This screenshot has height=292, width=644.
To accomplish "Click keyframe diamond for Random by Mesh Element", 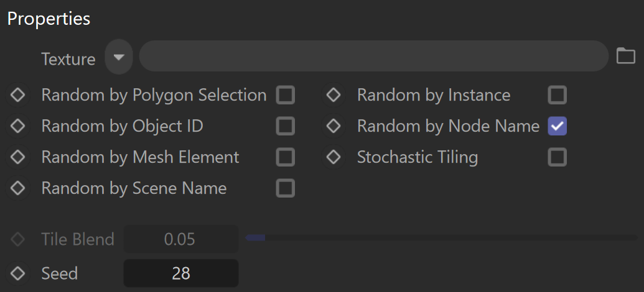I will [x=17, y=157].
